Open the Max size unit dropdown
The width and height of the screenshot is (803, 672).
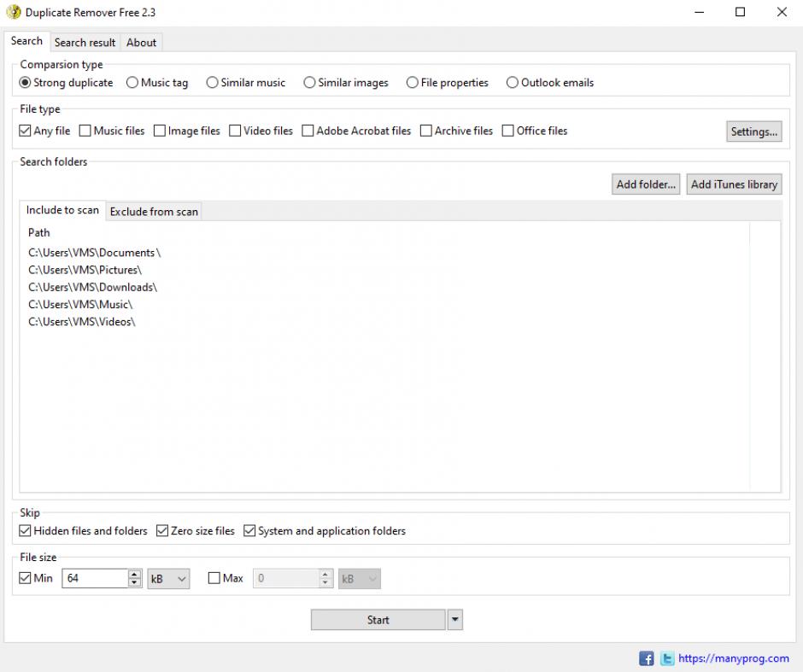click(359, 578)
